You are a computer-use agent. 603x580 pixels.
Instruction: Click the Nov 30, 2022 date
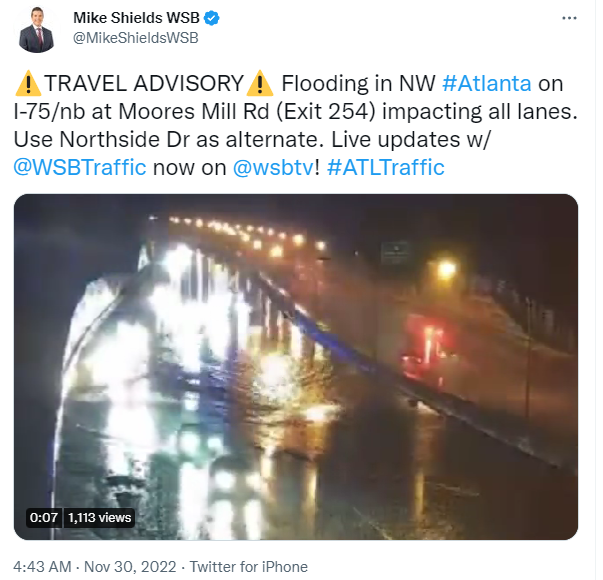(x=130, y=567)
